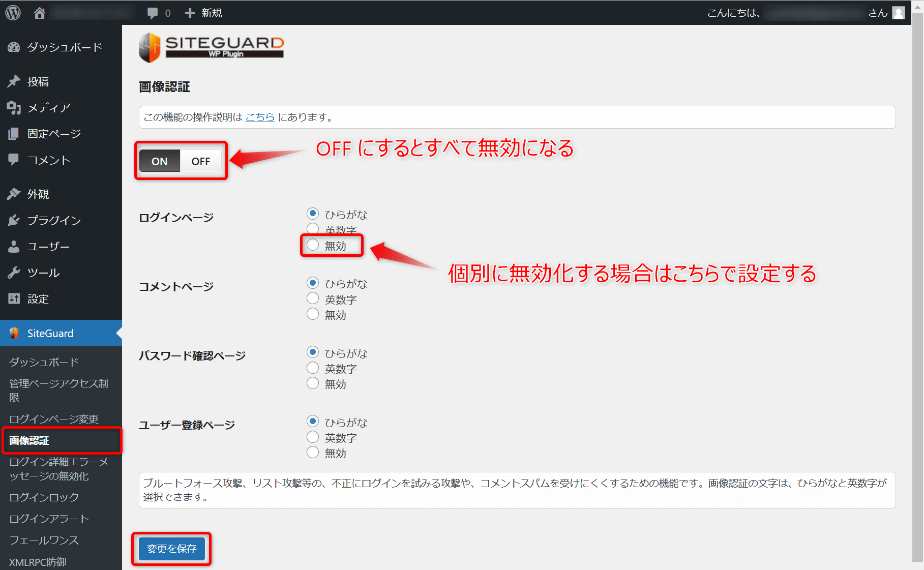
Task: Visit site via the home icon
Action: [x=40, y=13]
